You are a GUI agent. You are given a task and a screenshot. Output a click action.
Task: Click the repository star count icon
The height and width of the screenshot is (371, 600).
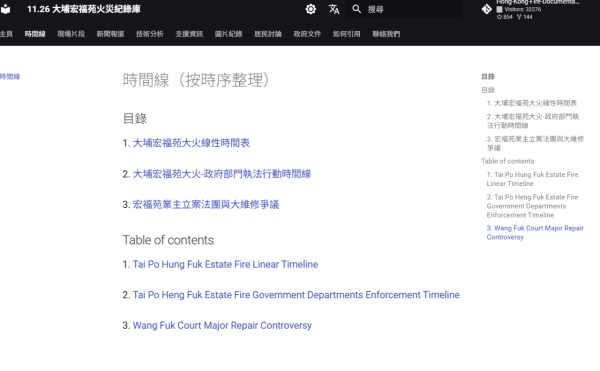coord(499,17)
